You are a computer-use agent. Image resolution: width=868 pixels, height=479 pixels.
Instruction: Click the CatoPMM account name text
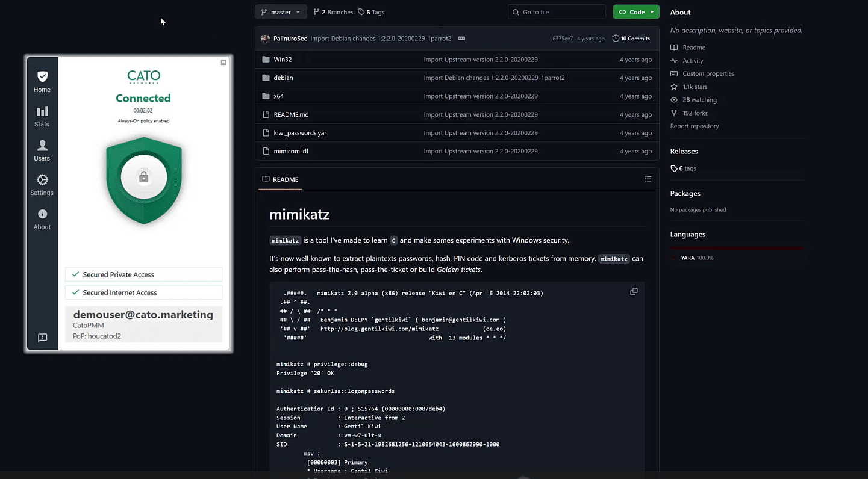coord(89,326)
